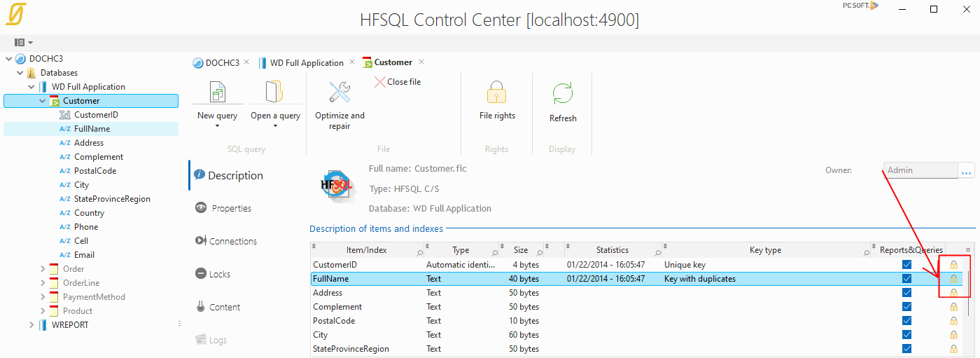This screenshot has height=358, width=980.
Task: Uncheck Reports&Queries for Address
Action: [907, 293]
